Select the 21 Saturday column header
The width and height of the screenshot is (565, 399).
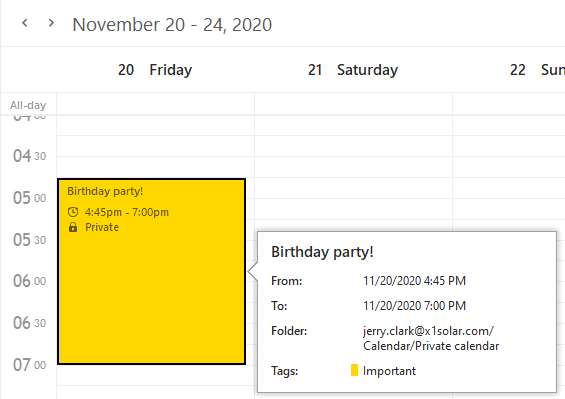coord(353,70)
